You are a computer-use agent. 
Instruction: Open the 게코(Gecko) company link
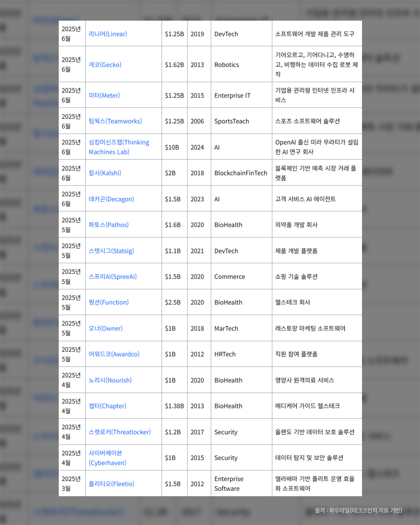click(105, 65)
